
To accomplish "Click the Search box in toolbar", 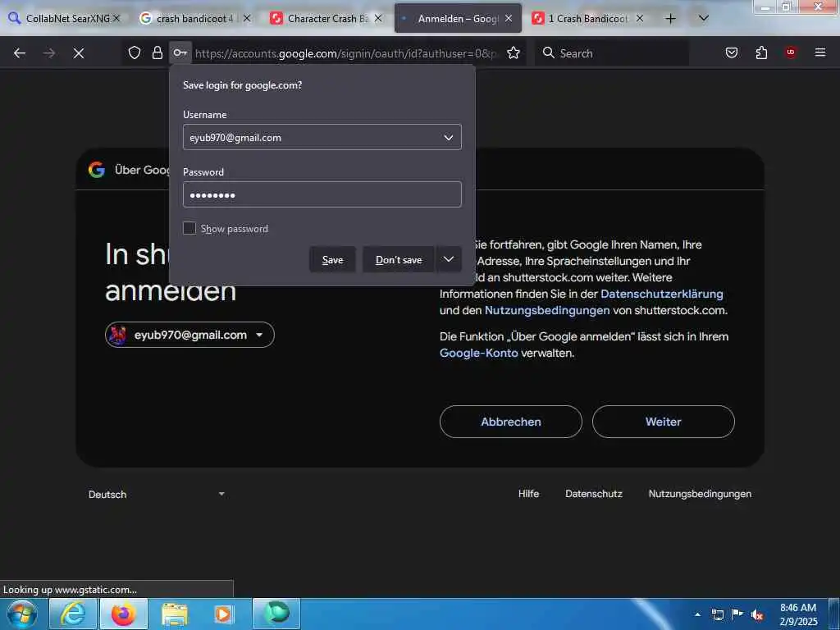I will (612, 53).
